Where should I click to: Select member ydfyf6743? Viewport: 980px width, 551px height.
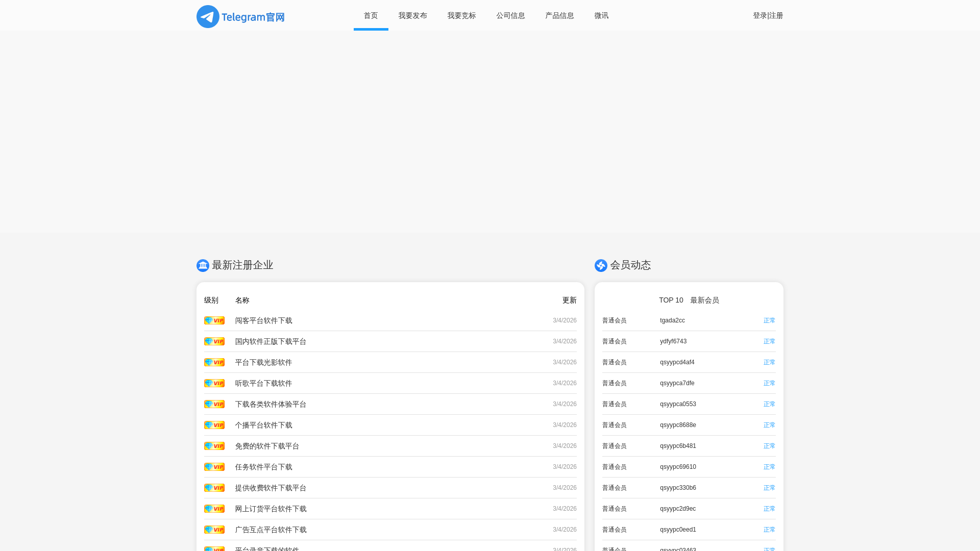(673, 341)
